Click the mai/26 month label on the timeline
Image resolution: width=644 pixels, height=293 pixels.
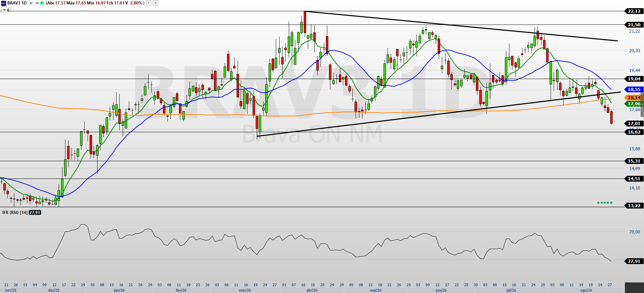[x=376, y=290]
